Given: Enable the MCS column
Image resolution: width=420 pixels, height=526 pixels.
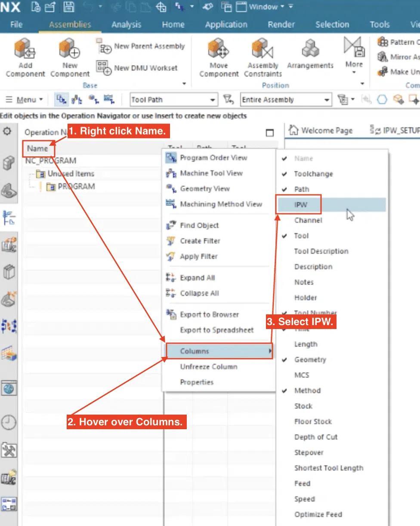Looking at the screenshot, I should [331, 375].
